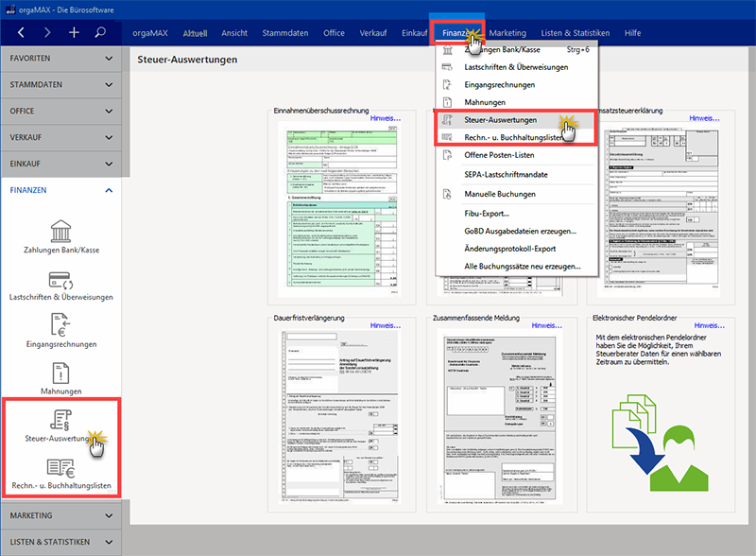Click the plus add icon

click(x=74, y=32)
